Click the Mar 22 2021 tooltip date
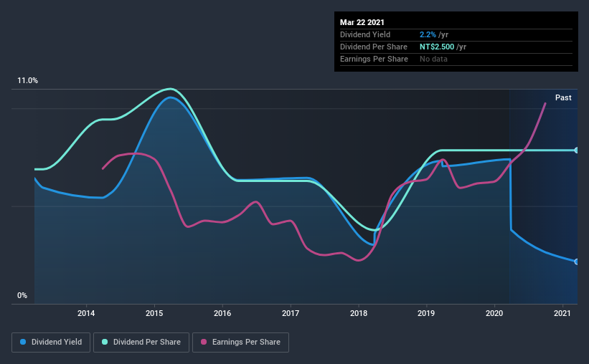The height and width of the screenshot is (364, 589). pos(362,22)
